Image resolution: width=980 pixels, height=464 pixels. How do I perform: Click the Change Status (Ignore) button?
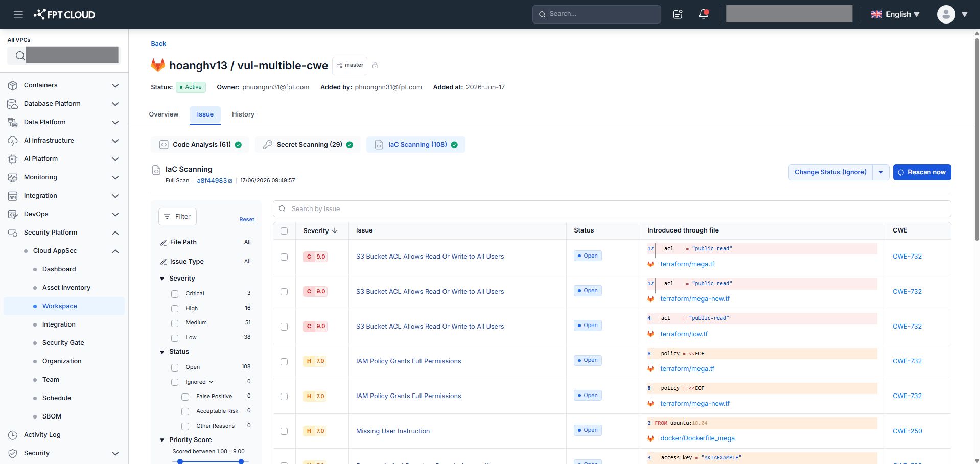click(830, 172)
